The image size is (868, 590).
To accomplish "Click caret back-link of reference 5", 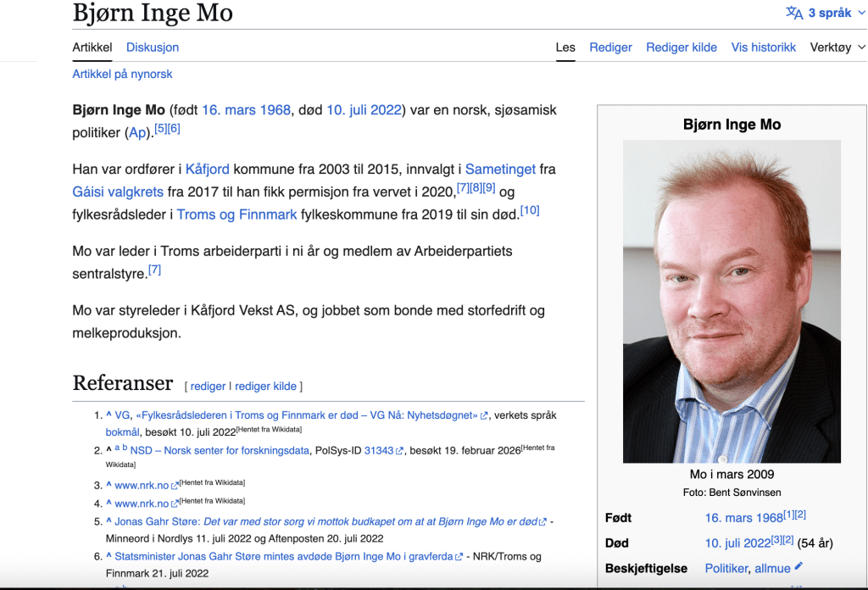I will point(108,521).
